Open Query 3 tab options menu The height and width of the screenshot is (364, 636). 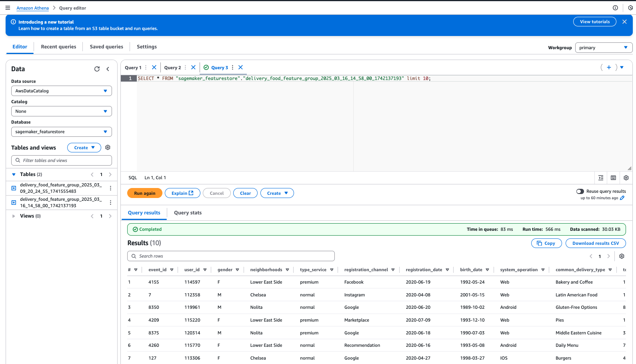pos(232,67)
